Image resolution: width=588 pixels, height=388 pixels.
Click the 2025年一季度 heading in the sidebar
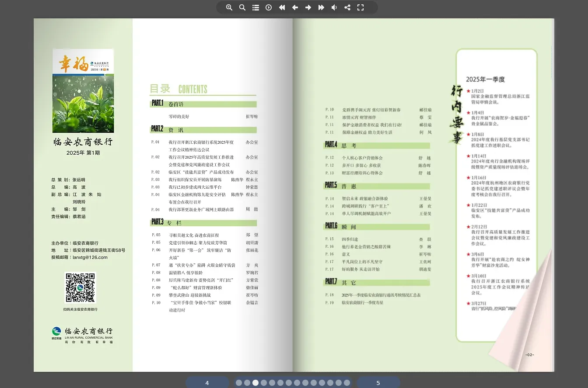tap(486, 80)
